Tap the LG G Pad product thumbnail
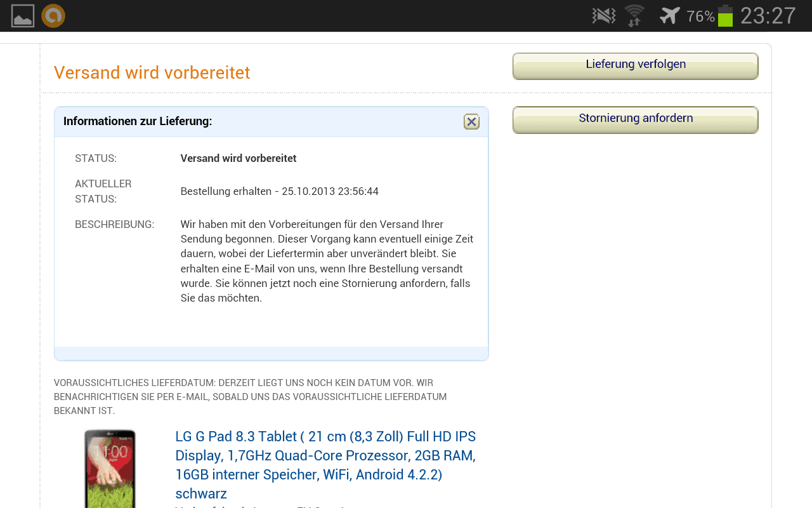Screen dimensions: 812x508 pyautogui.click(x=110, y=469)
